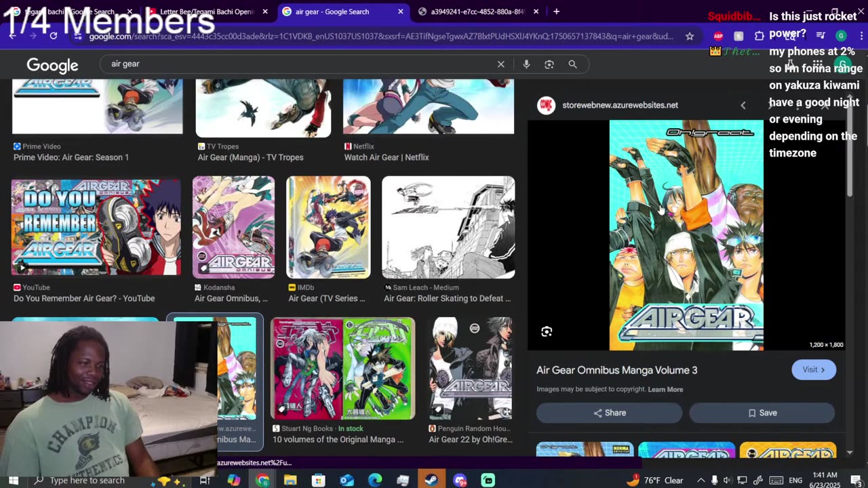
Task: Click in the air gear search field
Action: tap(298, 64)
